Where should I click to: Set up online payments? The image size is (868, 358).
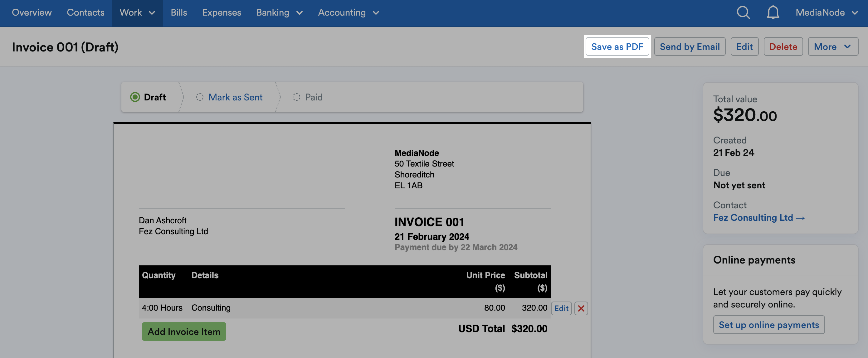[x=768, y=325]
